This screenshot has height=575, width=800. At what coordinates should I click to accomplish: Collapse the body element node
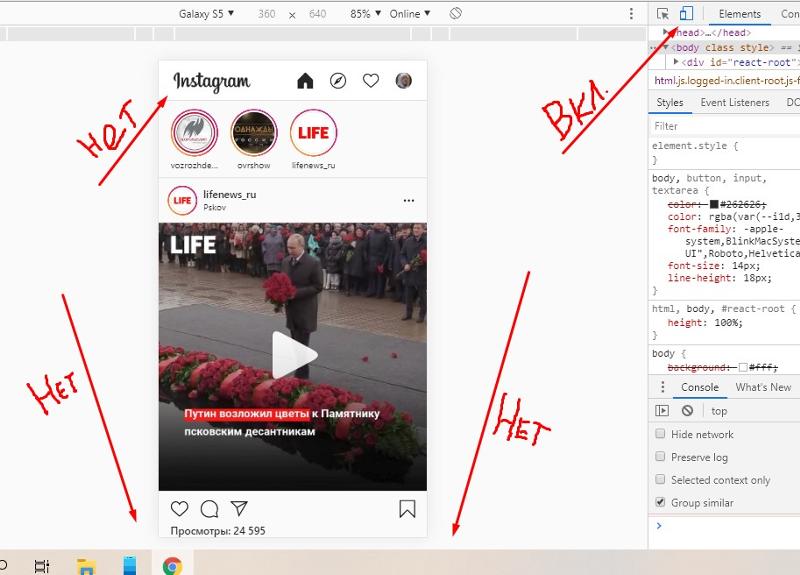666,47
